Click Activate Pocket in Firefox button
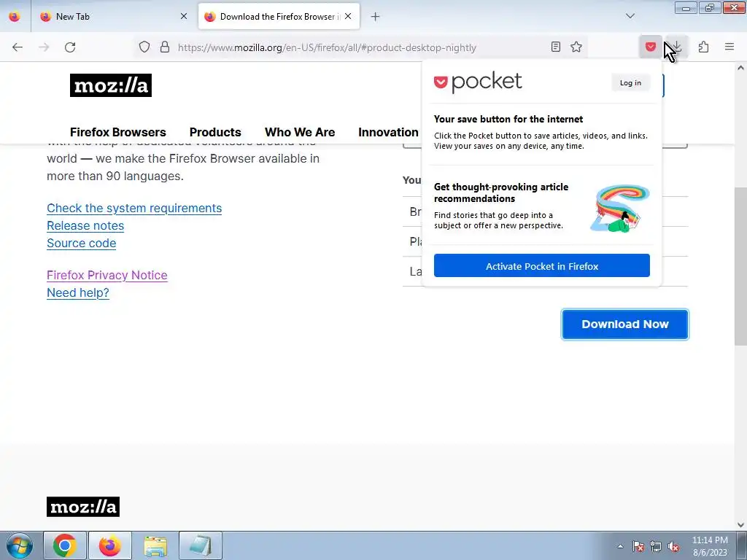 (542, 265)
